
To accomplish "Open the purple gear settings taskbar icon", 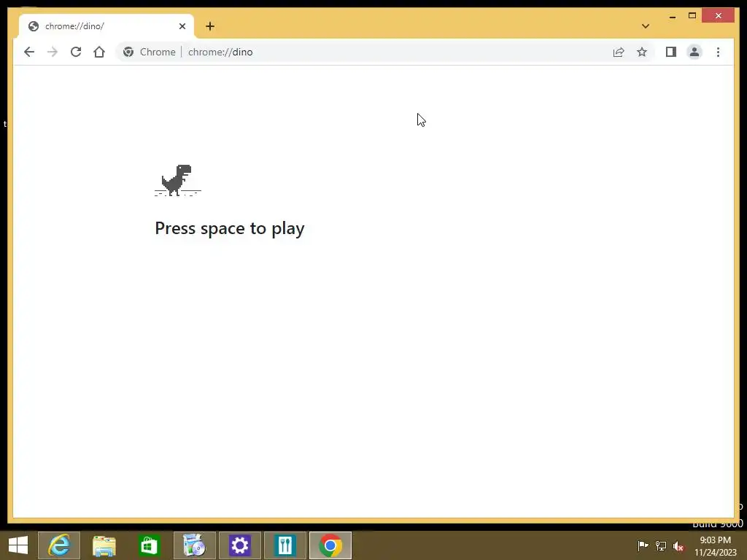I will 239,545.
